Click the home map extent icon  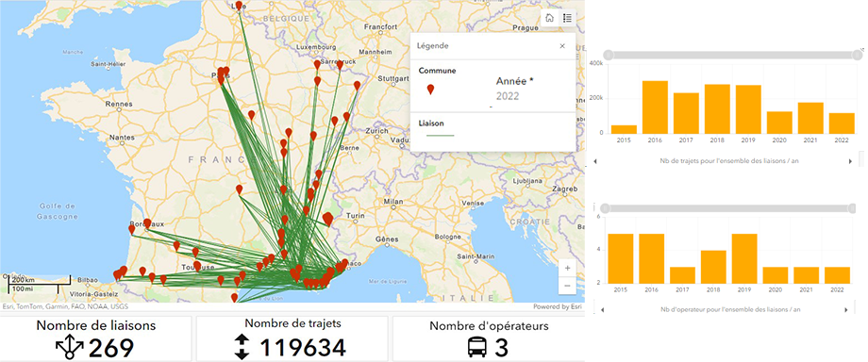550,18
